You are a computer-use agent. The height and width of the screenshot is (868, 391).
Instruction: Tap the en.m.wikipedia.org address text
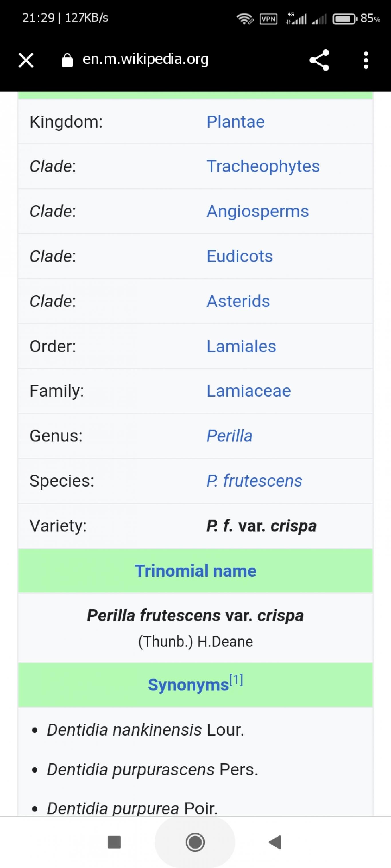pos(145,59)
